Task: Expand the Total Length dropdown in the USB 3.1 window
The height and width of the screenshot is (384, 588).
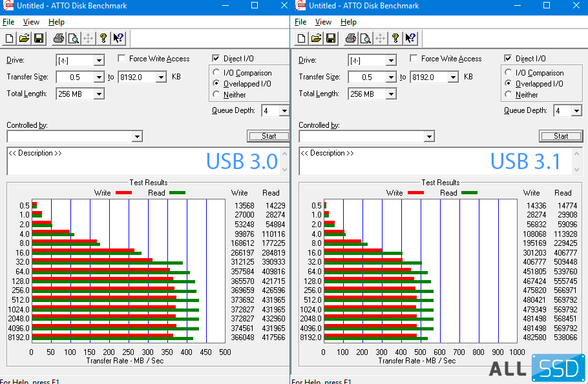Action: point(391,94)
